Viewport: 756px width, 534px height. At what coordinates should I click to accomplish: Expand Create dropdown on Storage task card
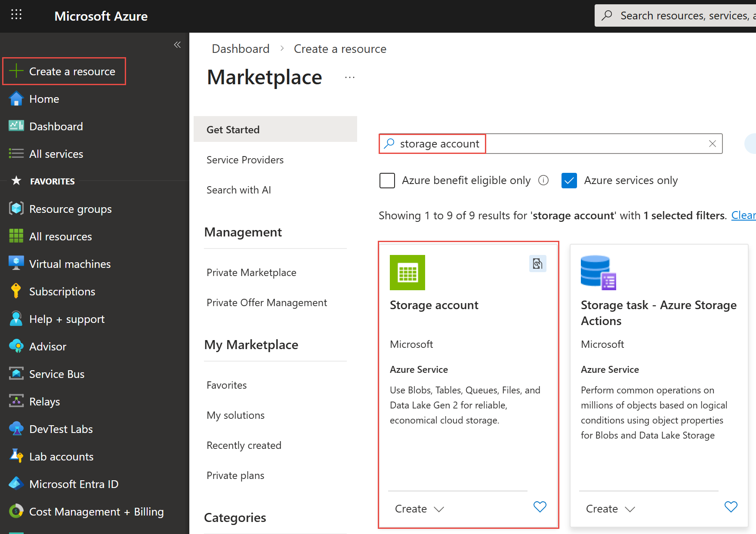pos(630,509)
